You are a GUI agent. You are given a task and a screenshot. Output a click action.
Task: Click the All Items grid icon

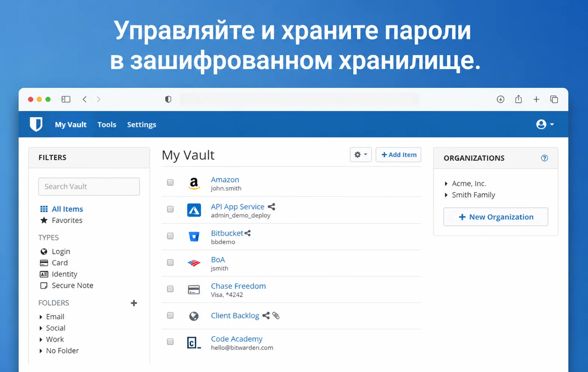coord(44,209)
